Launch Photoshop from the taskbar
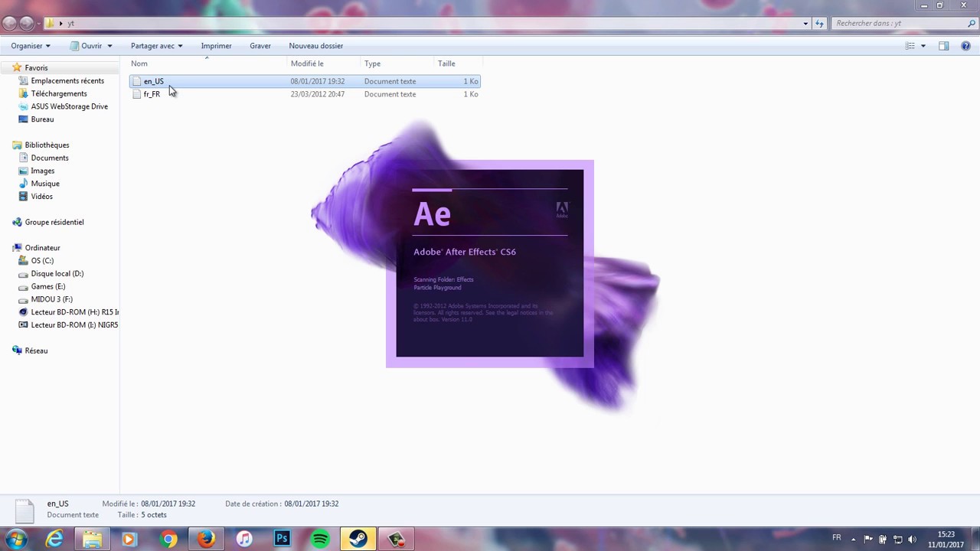Screen dimensions: 980x551 (283, 540)
